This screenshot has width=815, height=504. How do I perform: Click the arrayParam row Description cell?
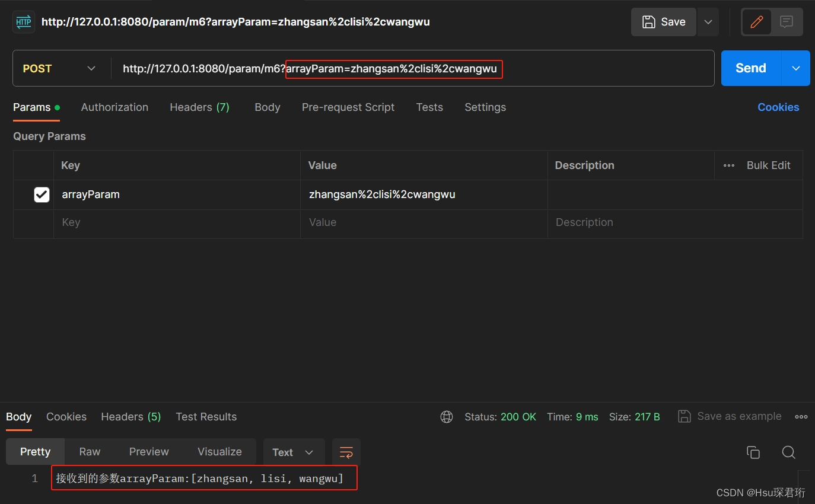click(675, 194)
